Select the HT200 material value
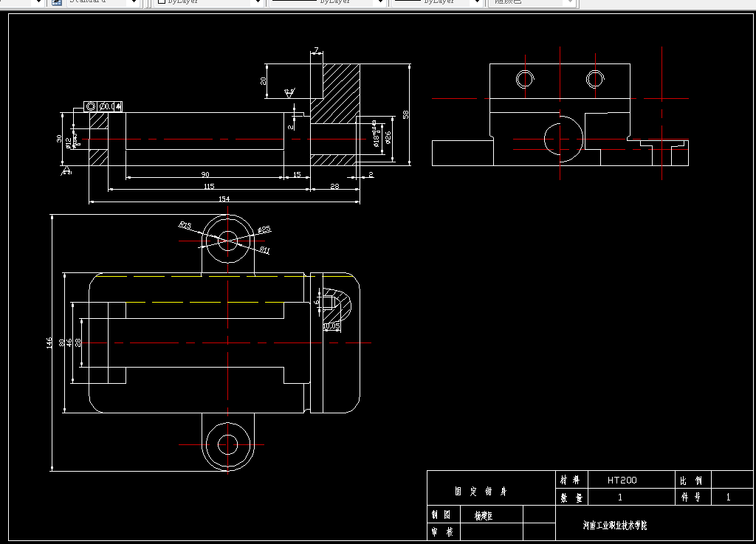The image size is (756, 544). click(622, 480)
